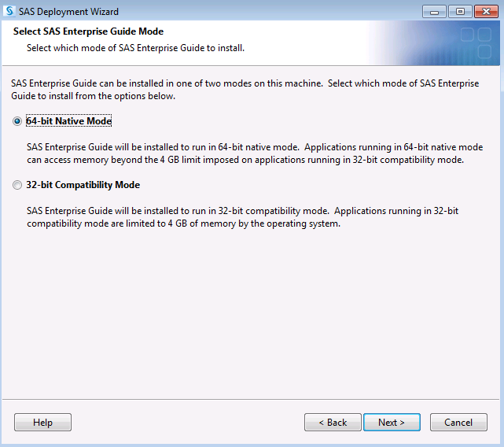This screenshot has width=504, height=447.
Task: Click the intro text about two install modes
Action: [x=245, y=90]
